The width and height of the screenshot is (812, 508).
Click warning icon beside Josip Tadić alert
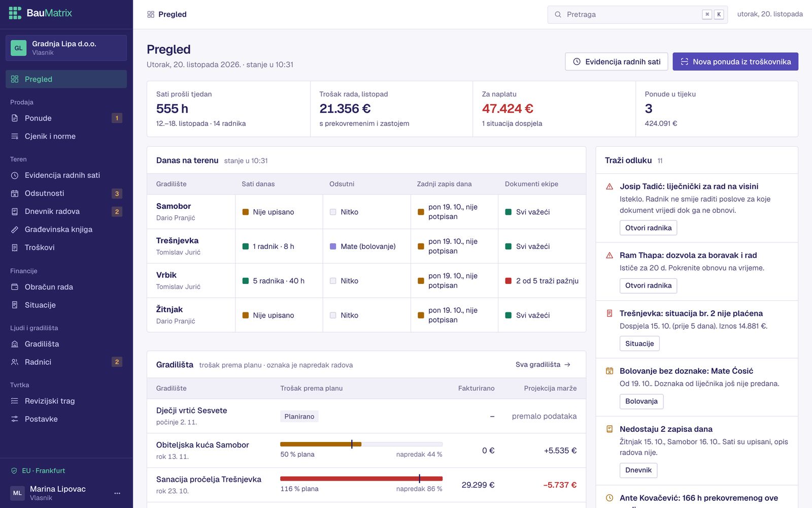(x=610, y=186)
